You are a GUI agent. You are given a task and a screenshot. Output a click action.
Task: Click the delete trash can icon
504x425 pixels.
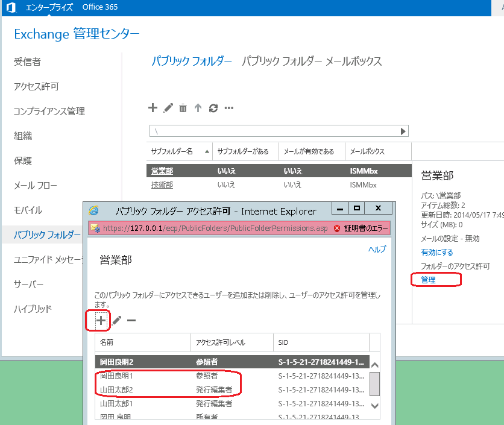(x=183, y=109)
